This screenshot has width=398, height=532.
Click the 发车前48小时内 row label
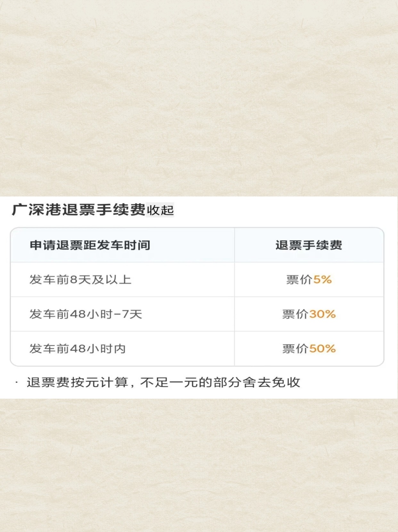(x=78, y=349)
